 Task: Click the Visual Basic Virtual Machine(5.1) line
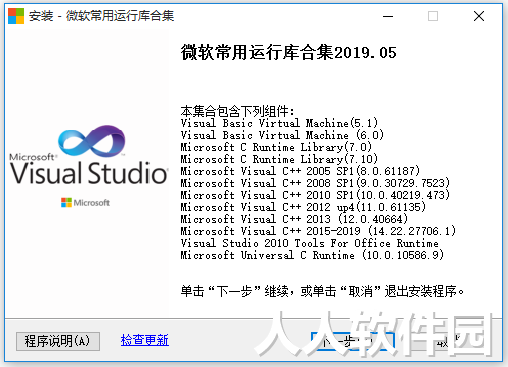(x=279, y=123)
